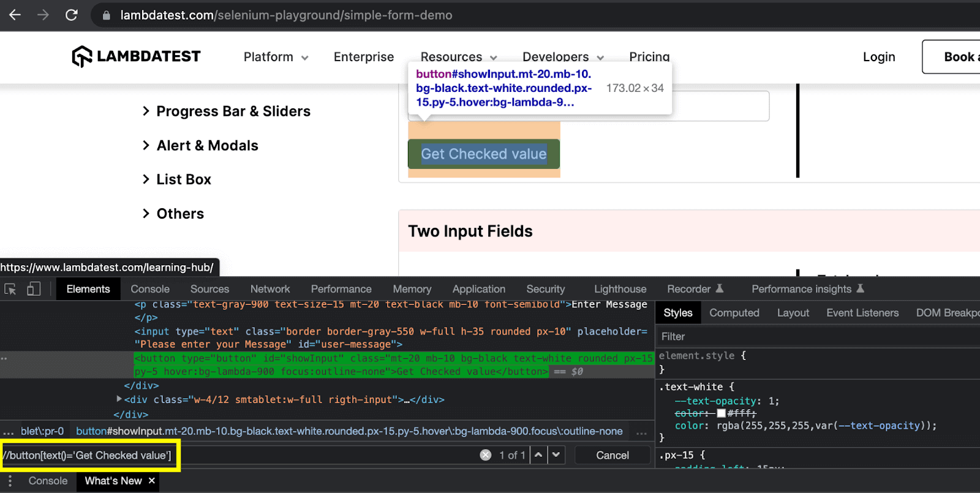Click the browser back arrow
Viewport: 980px width, 493px height.
(x=15, y=15)
